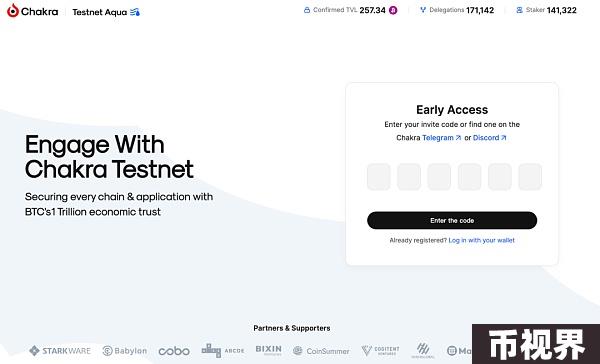
Task: Click the Staker person icon
Action: [x=519, y=10]
